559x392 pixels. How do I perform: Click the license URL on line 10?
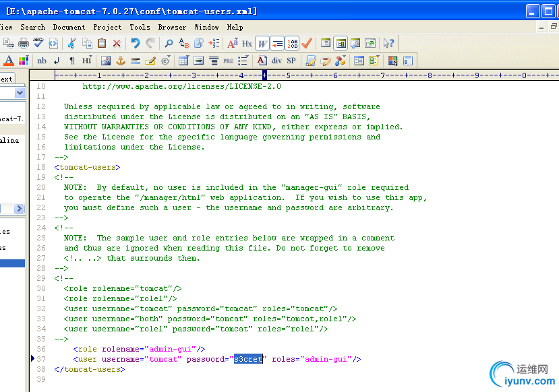click(x=182, y=86)
